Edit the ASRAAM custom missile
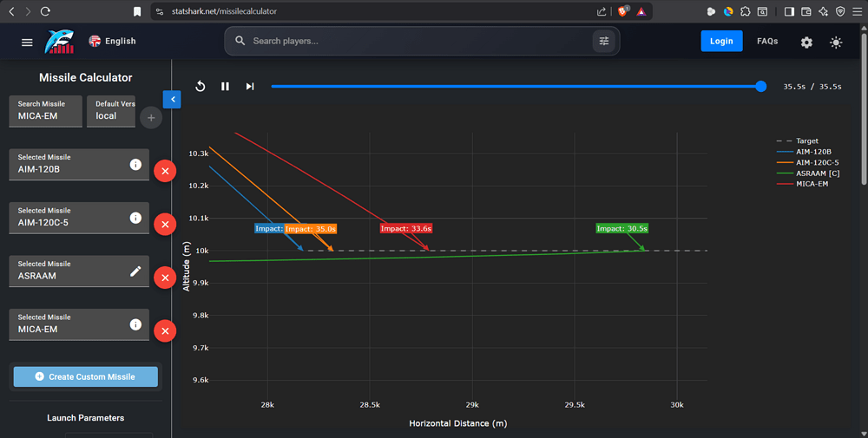This screenshot has height=438, width=868. click(x=135, y=271)
